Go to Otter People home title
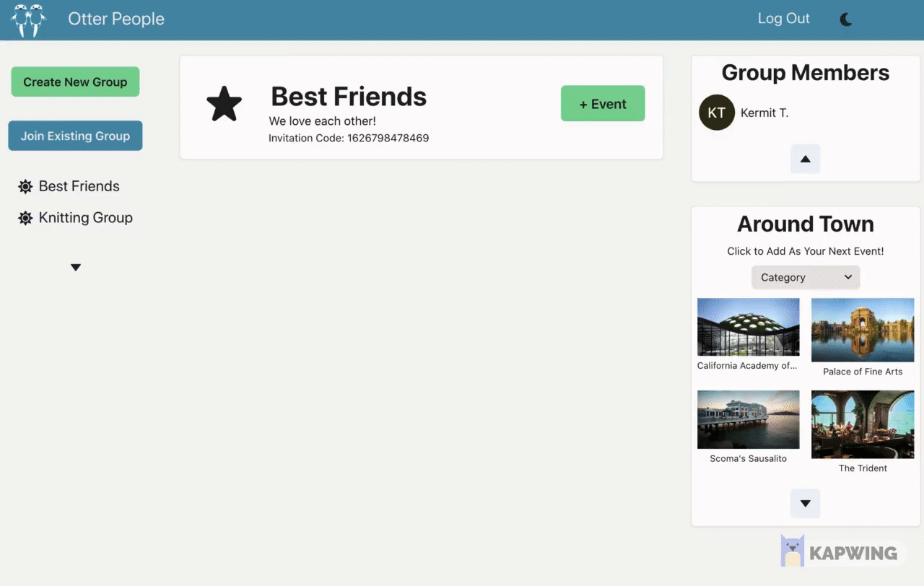 (x=116, y=19)
